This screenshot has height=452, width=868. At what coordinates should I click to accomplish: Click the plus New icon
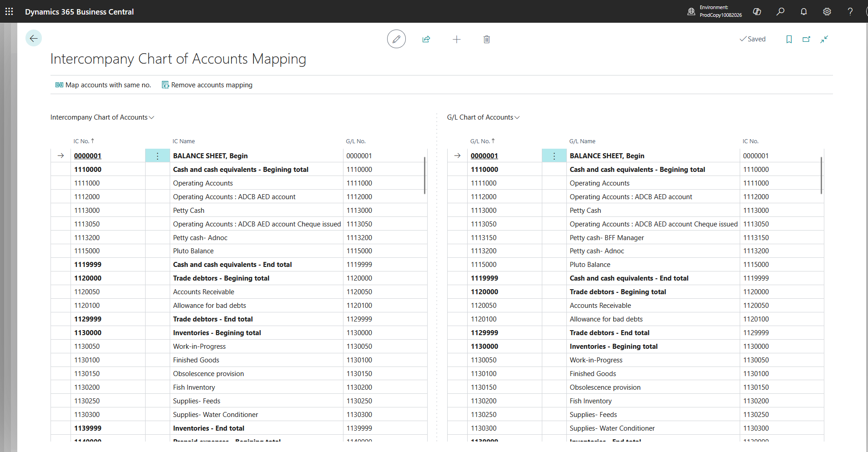457,39
